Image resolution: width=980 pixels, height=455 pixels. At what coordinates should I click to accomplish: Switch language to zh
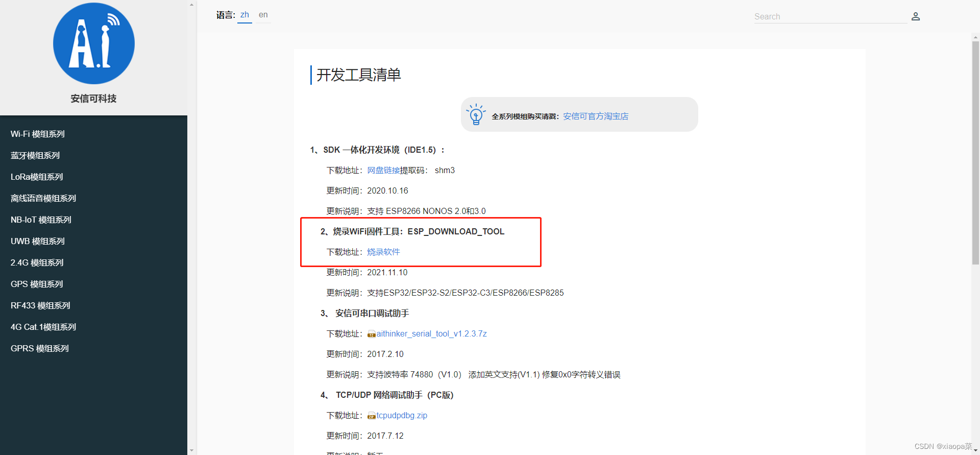click(x=244, y=15)
